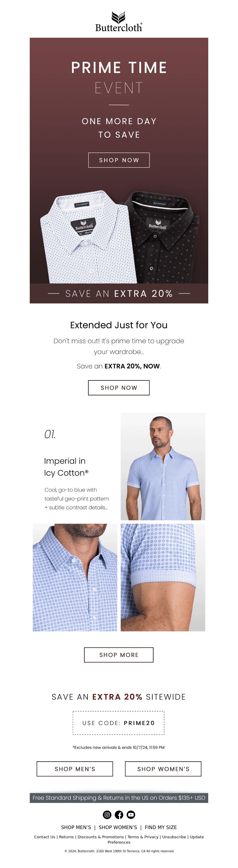Click the SHOP WOMEN'S outlined button

coord(163,768)
